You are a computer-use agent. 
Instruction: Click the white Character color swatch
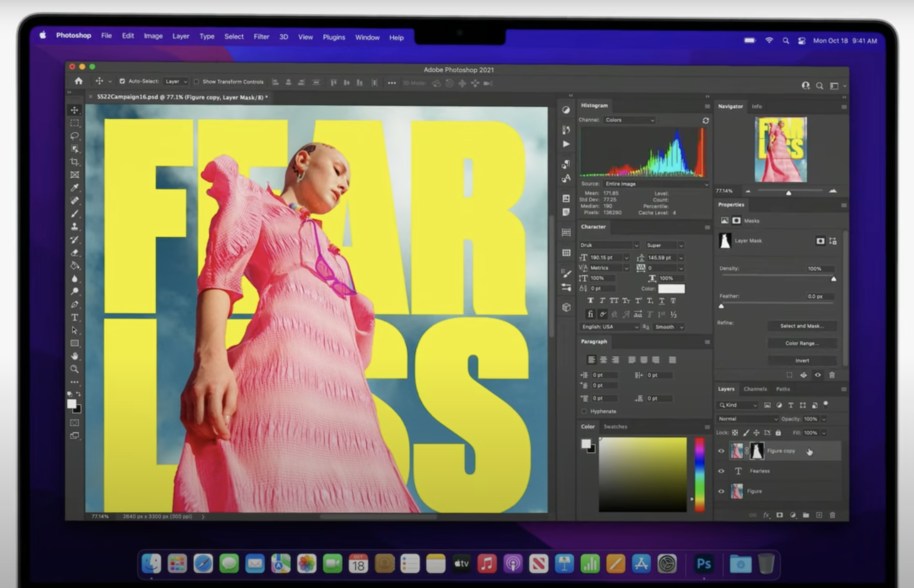671,289
